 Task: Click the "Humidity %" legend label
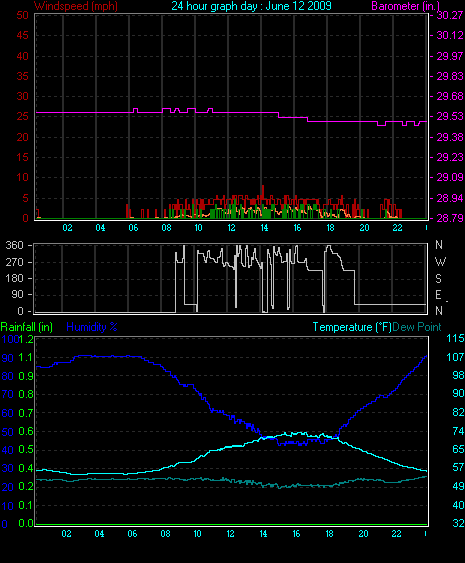92,327
